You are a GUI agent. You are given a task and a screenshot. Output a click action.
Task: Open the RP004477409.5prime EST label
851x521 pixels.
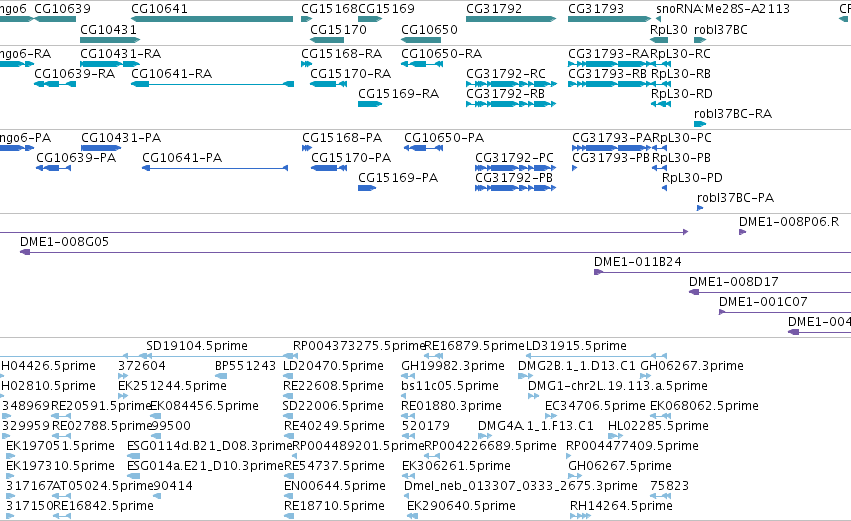632,446
